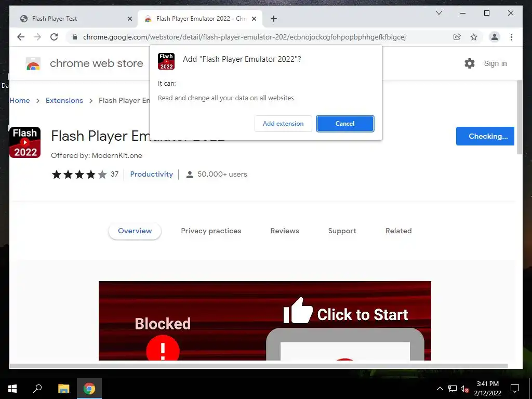Open the Support tab
The image size is (532, 399).
click(x=342, y=231)
